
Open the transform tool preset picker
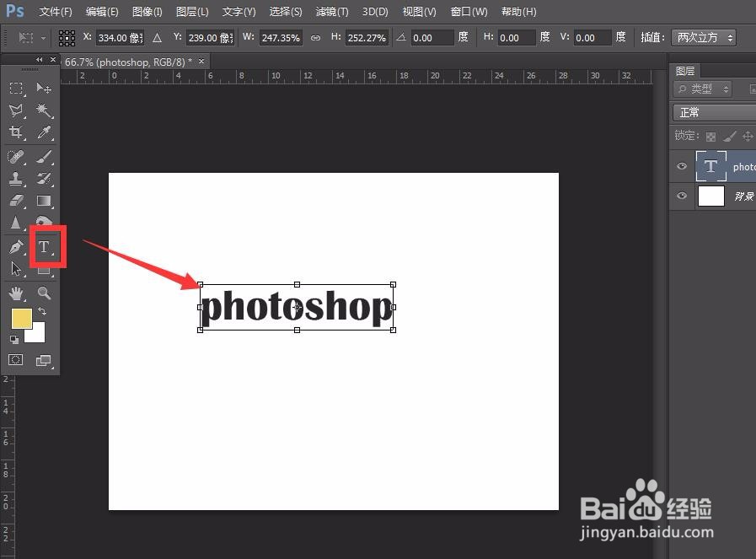[x=32, y=38]
